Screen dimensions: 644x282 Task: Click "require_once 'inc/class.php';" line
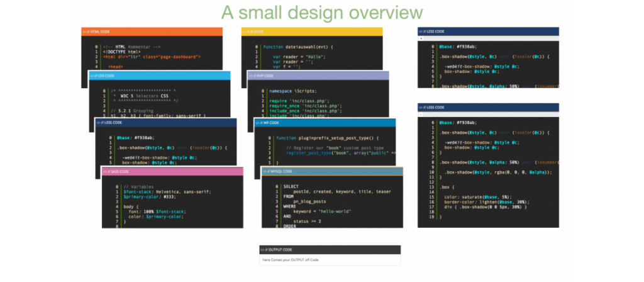[x=306, y=106]
